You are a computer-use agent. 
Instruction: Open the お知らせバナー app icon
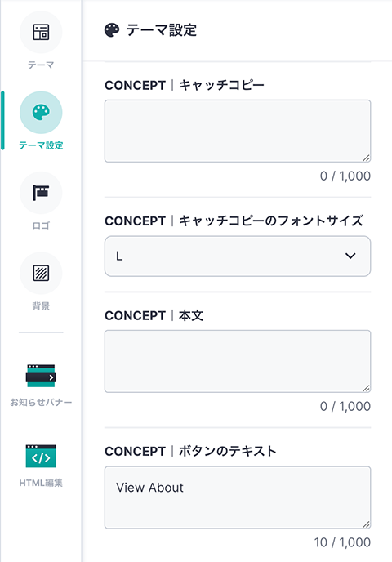41,376
